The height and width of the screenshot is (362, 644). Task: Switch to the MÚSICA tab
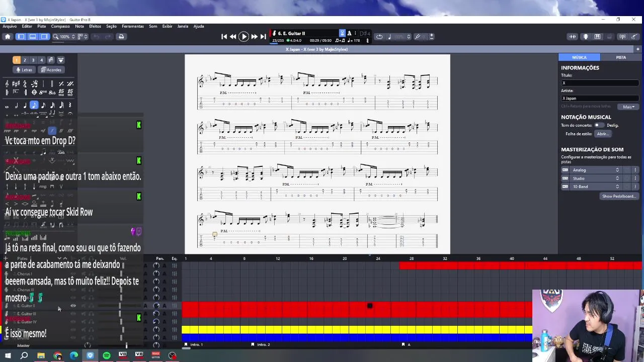pyautogui.click(x=579, y=57)
